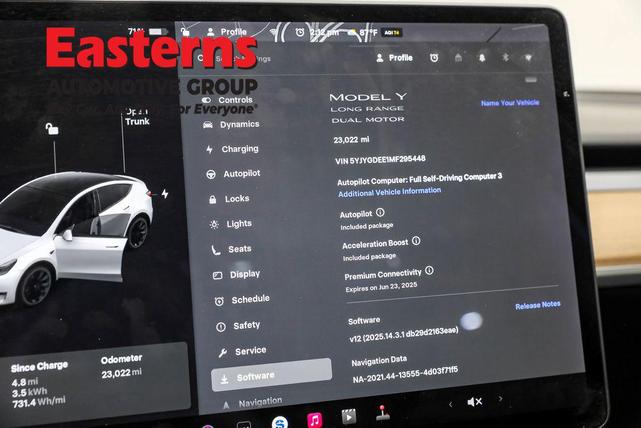
Task: Tap the left chevron beside volume
Action: (450, 404)
